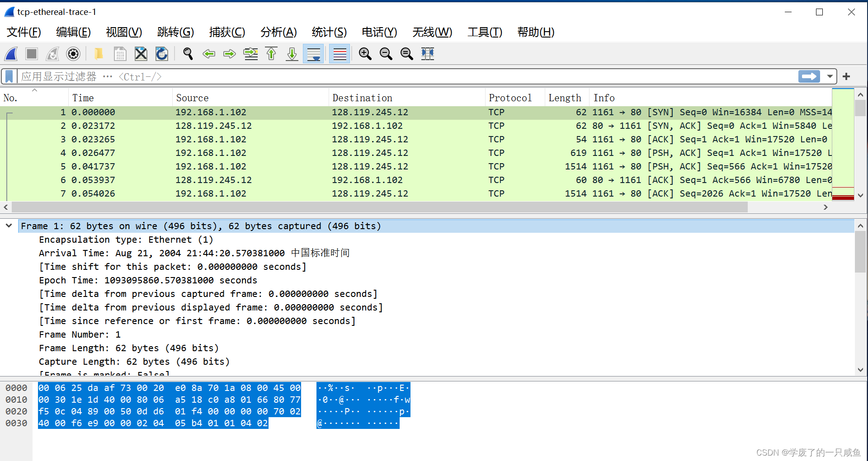Reset text to normal size icon
This screenshot has width=868, height=461.
406,54
